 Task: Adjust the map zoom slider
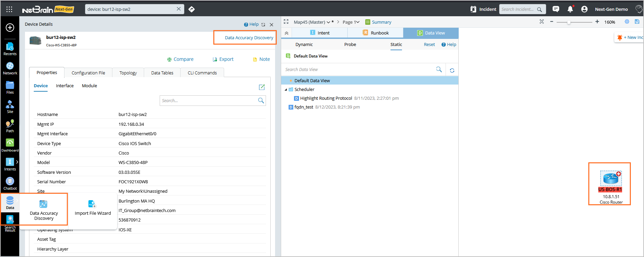pos(569,22)
